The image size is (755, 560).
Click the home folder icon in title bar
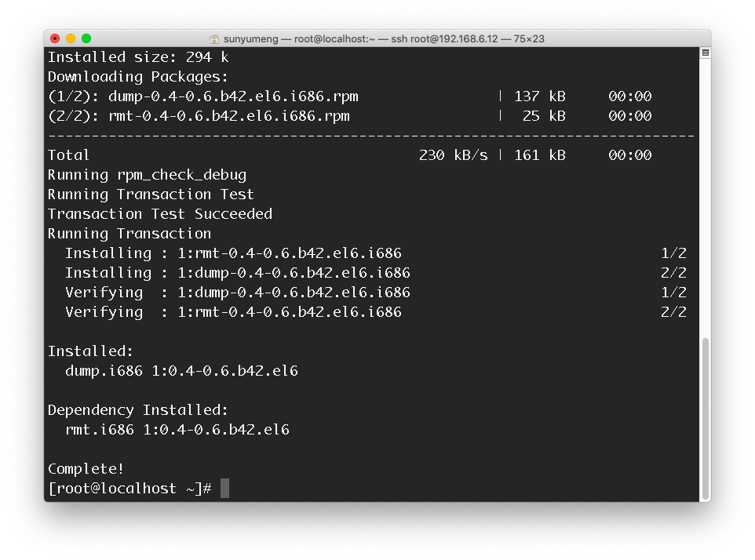pyautogui.click(x=214, y=39)
